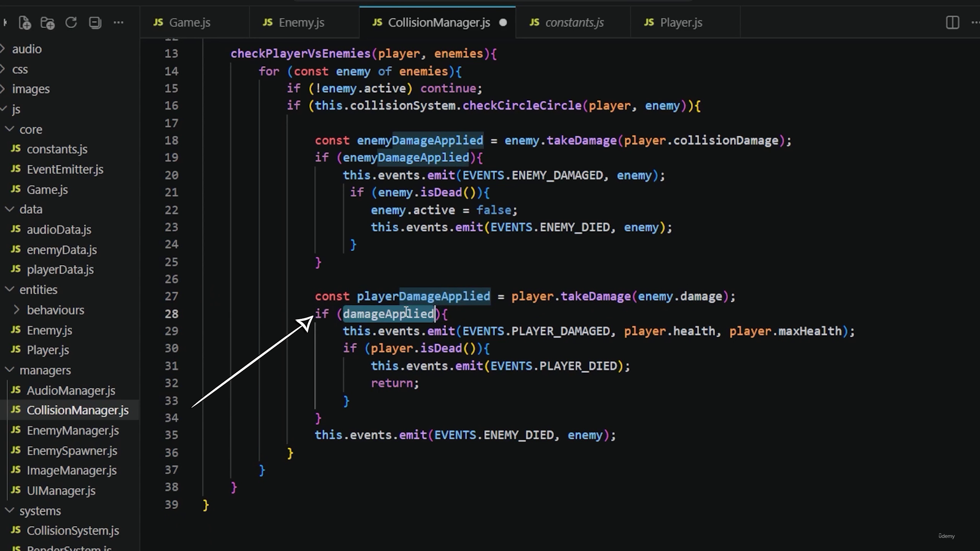This screenshot has height=551, width=980.
Task: Expand the audio folder
Action: (27, 49)
